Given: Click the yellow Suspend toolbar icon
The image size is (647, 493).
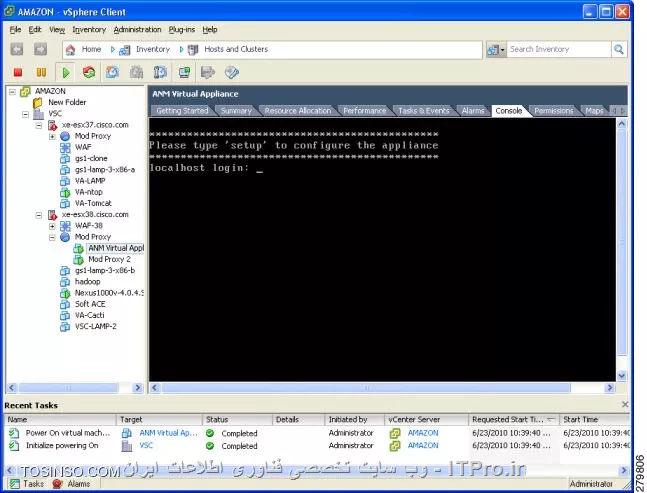Looking at the screenshot, I should tap(41, 73).
